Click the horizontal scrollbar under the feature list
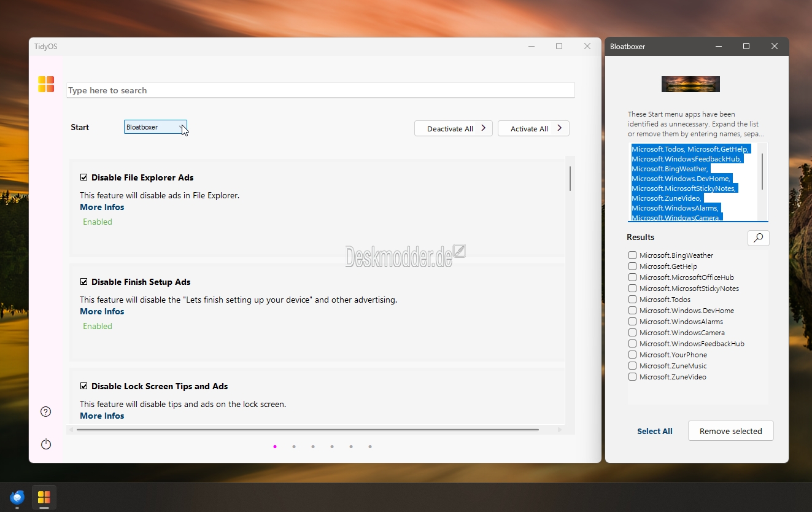The height and width of the screenshot is (512, 812). 307,430
